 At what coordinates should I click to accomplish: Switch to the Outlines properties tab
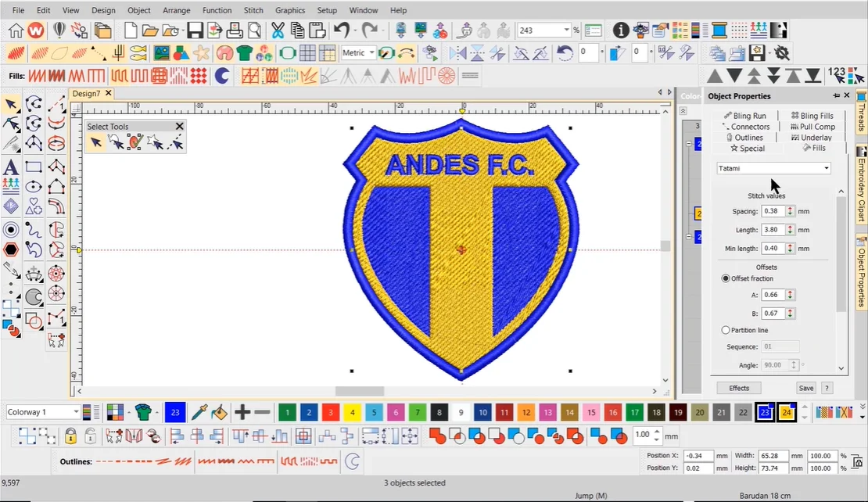744,138
